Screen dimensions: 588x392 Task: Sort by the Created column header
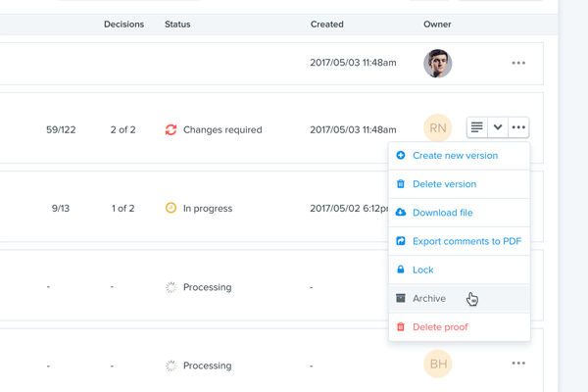click(x=326, y=24)
